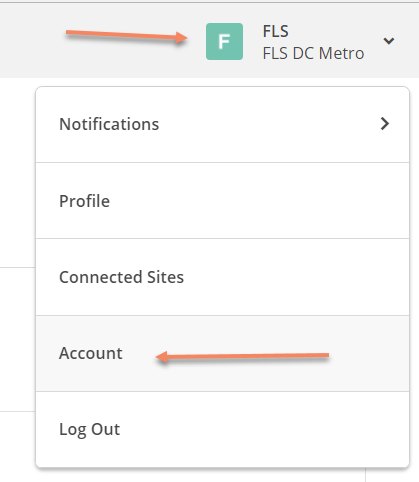This screenshot has width=419, height=482.
Task: Click the Connected Sites label text
Action: pyautogui.click(x=121, y=277)
